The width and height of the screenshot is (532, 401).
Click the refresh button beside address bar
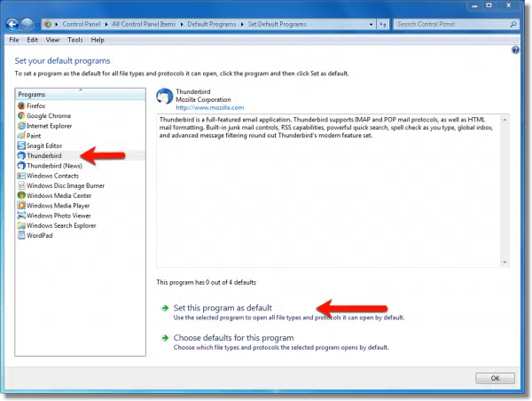383,24
